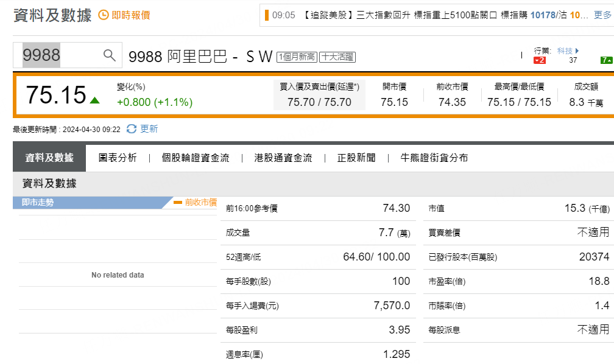Click the 市盈率(倍) label

(x=447, y=281)
